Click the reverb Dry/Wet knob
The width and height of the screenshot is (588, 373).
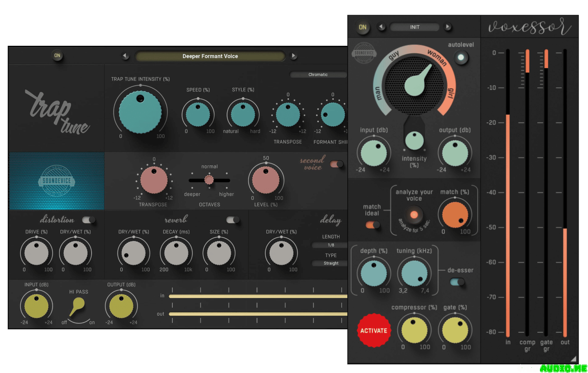(133, 253)
